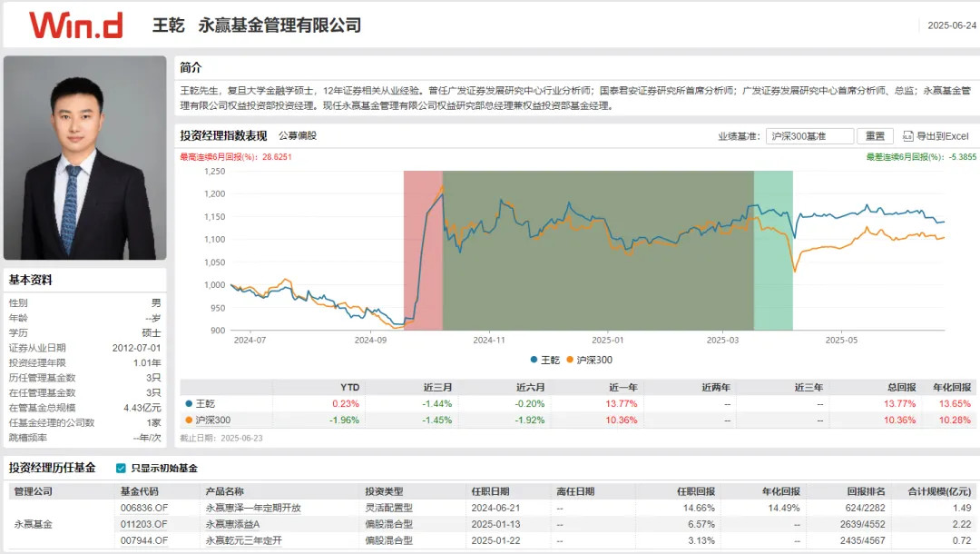Click 在管基金总规模 value 4.43亿元
Screen dimensions: 980x554
142,408
